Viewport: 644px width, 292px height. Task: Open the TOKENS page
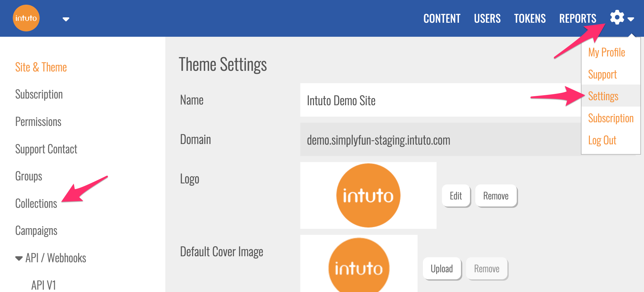(x=529, y=18)
